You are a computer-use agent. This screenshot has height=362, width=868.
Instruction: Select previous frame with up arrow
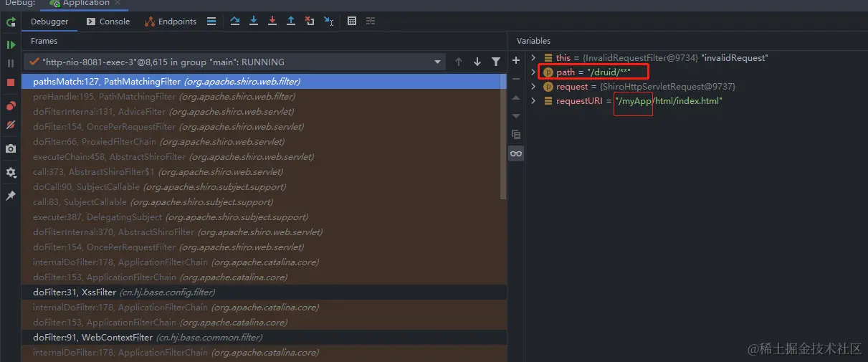[x=459, y=62]
